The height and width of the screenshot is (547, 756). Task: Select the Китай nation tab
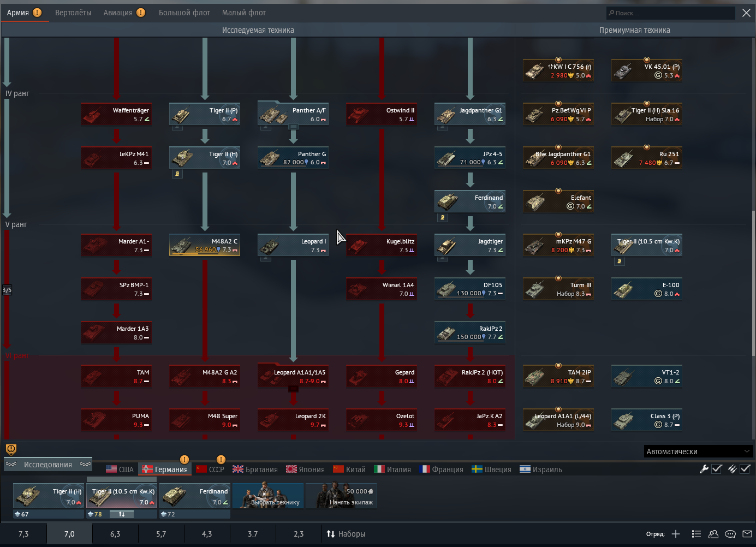[x=349, y=469]
